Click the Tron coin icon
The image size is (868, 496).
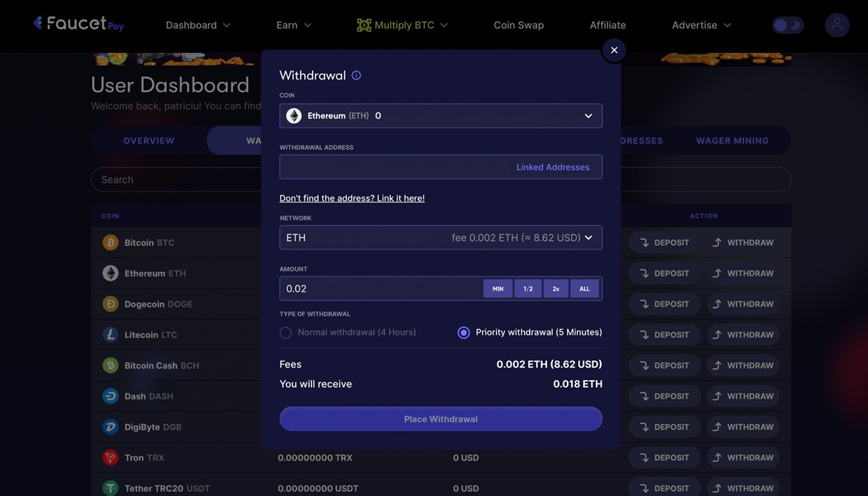[x=110, y=458]
